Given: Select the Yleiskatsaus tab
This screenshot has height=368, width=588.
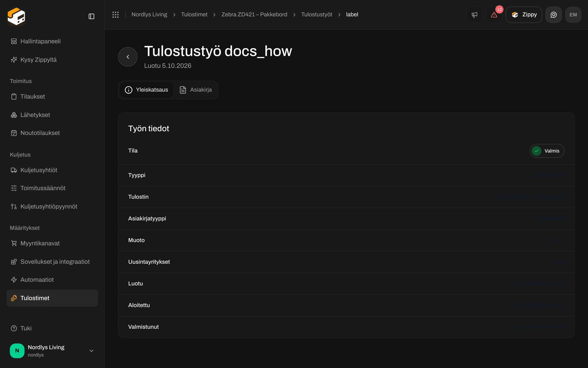Looking at the screenshot, I should 147,90.
